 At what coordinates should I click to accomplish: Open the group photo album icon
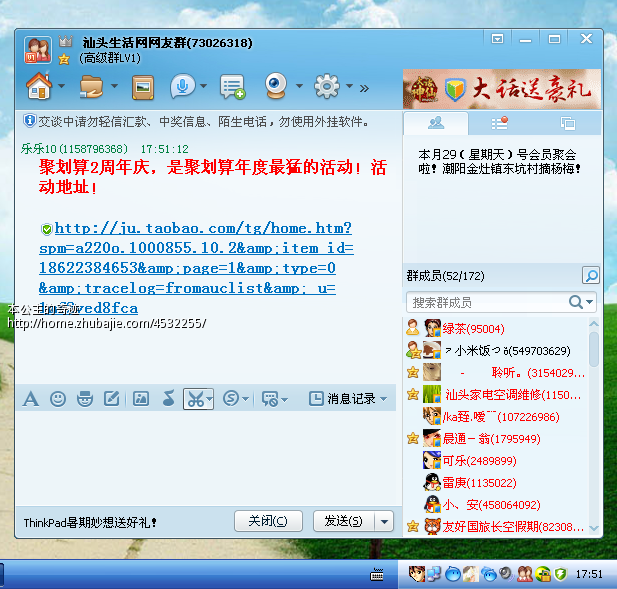coord(142,87)
